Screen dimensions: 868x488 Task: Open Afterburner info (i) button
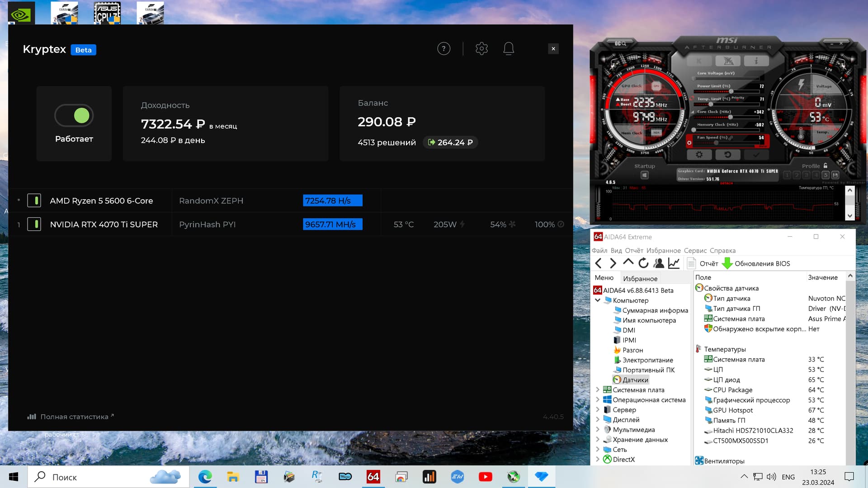coord(756,61)
